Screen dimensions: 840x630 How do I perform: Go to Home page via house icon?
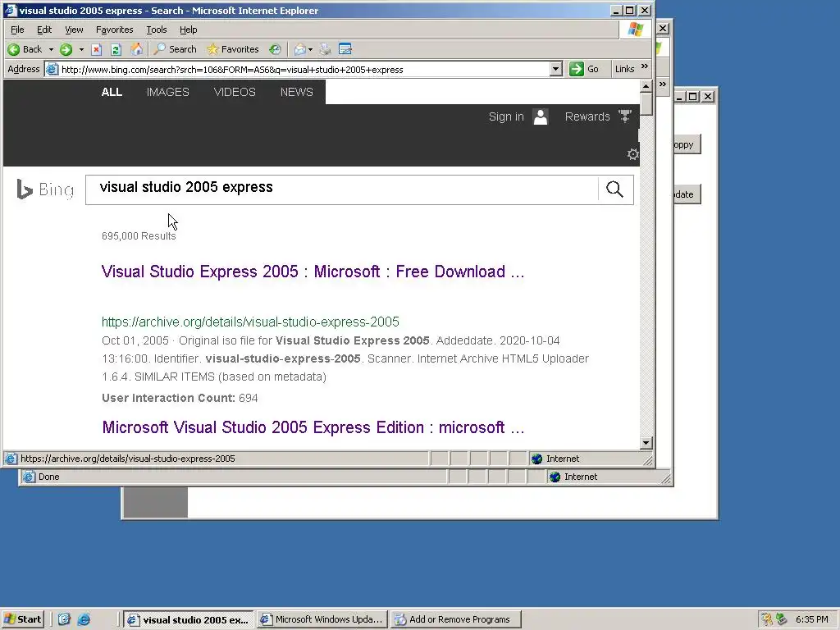point(137,49)
